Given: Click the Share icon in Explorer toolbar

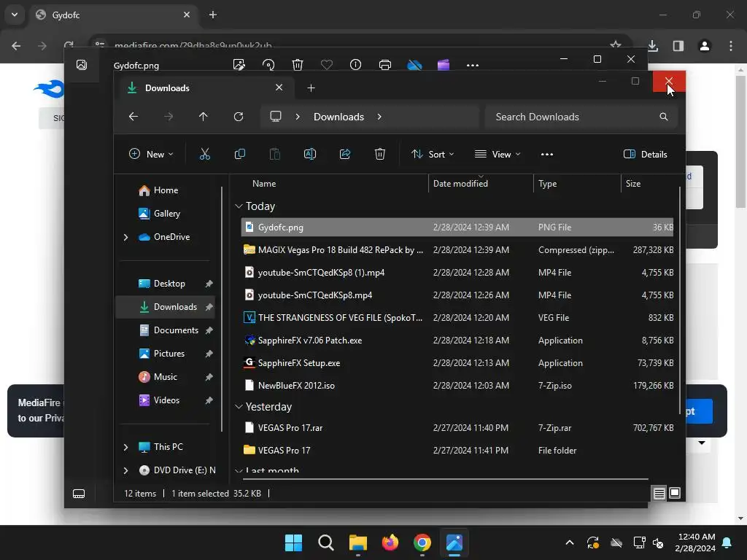Looking at the screenshot, I should (345, 154).
